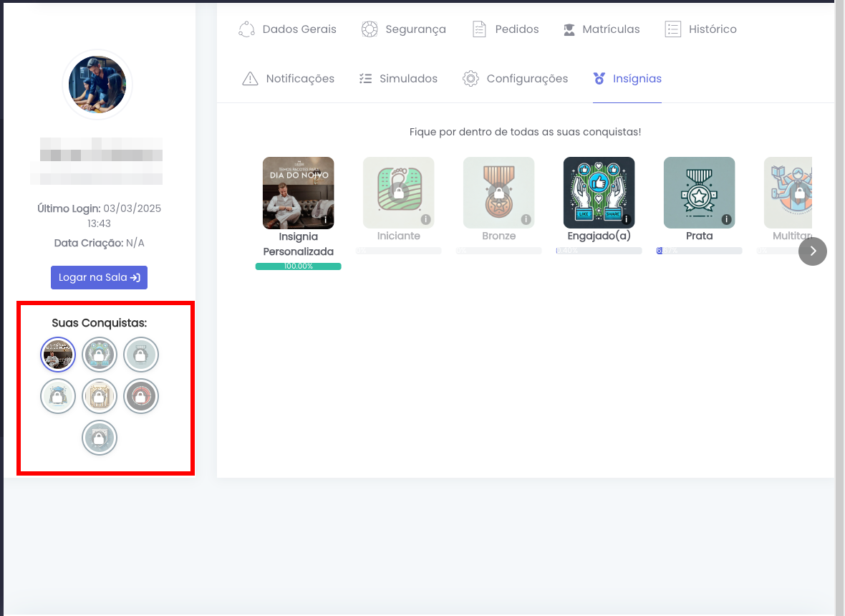This screenshot has width=845, height=616.
Task: Open the Dados Gerais tab
Action: point(287,29)
